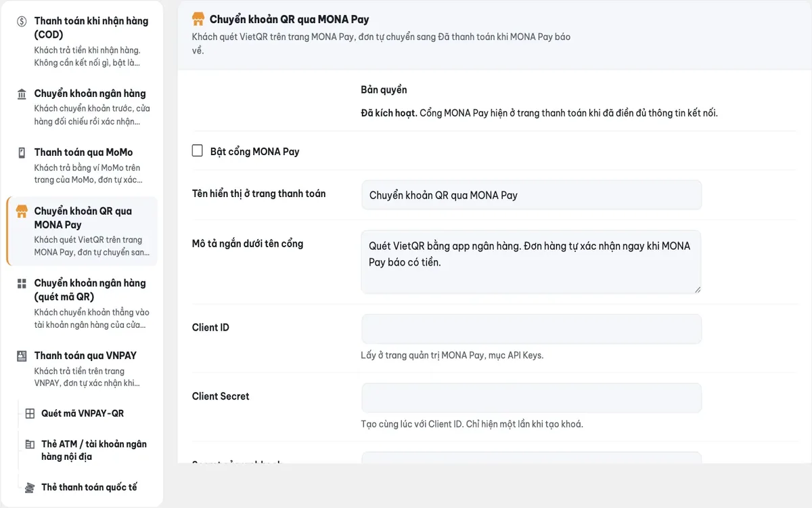This screenshot has width=812, height=508.
Task: Open the Quét mã VNPAY-QR sub-item
Action: (x=82, y=413)
